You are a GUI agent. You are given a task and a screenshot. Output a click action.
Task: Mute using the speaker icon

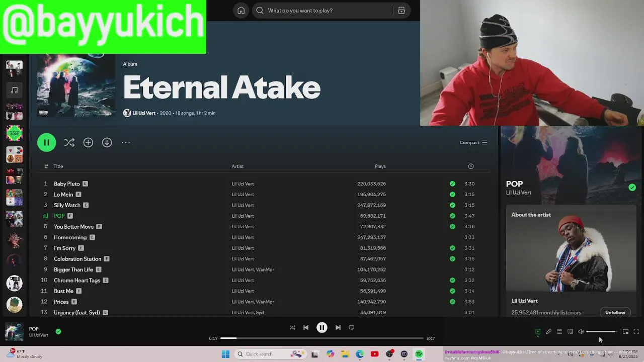click(x=581, y=332)
